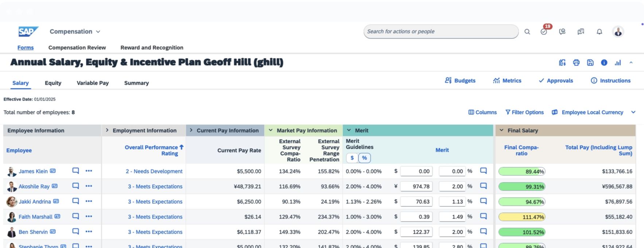Click the Budgets button
The height and width of the screenshot is (248, 644).
click(460, 81)
